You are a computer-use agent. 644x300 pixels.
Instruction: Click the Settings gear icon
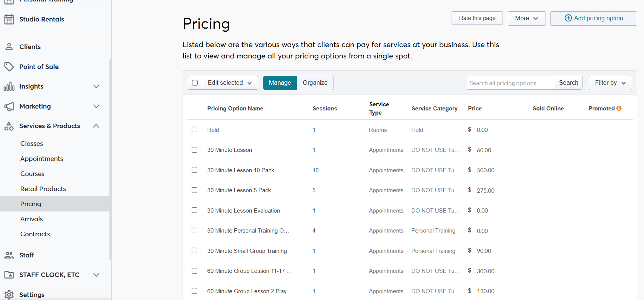point(9,295)
